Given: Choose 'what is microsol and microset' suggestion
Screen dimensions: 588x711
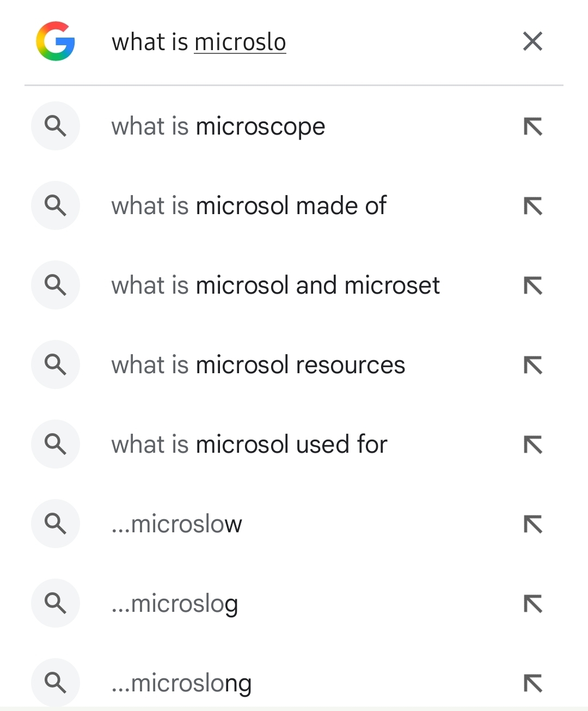Looking at the screenshot, I should [275, 285].
